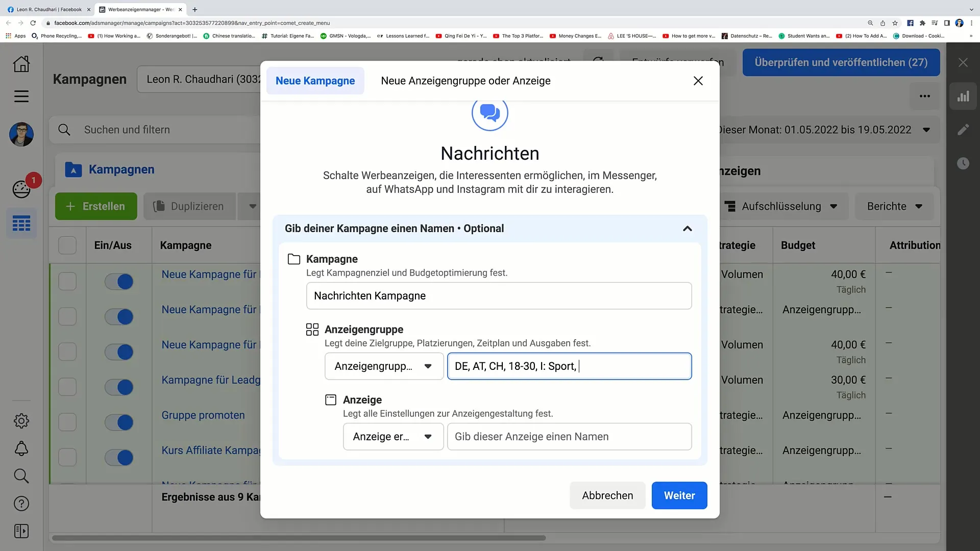Toggle the sidebar collapse panel icon
Image resolution: width=980 pixels, height=551 pixels.
[21, 531]
